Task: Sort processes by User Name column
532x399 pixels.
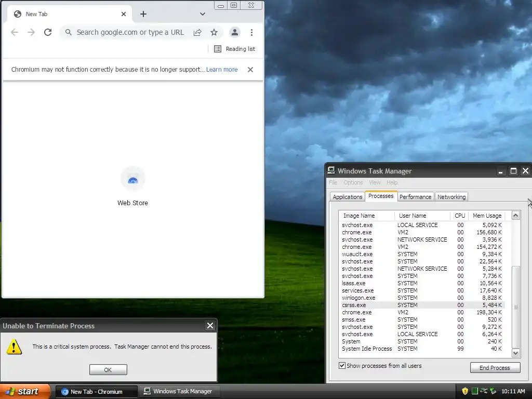Action: pyautogui.click(x=422, y=216)
